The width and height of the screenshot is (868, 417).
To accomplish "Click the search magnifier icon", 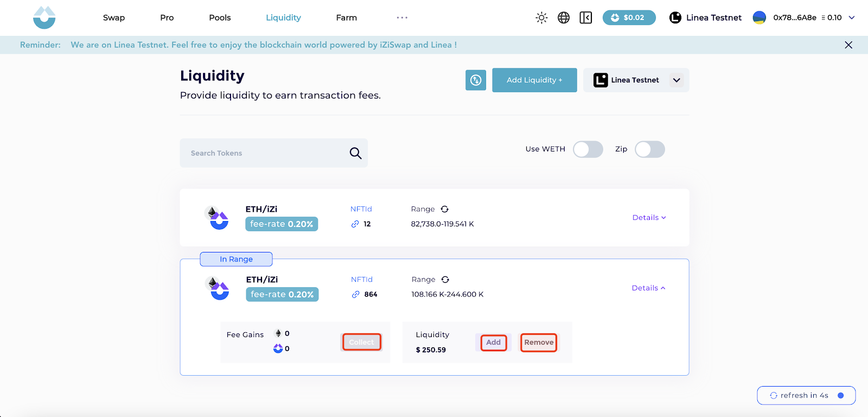I will (x=355, y=153).
